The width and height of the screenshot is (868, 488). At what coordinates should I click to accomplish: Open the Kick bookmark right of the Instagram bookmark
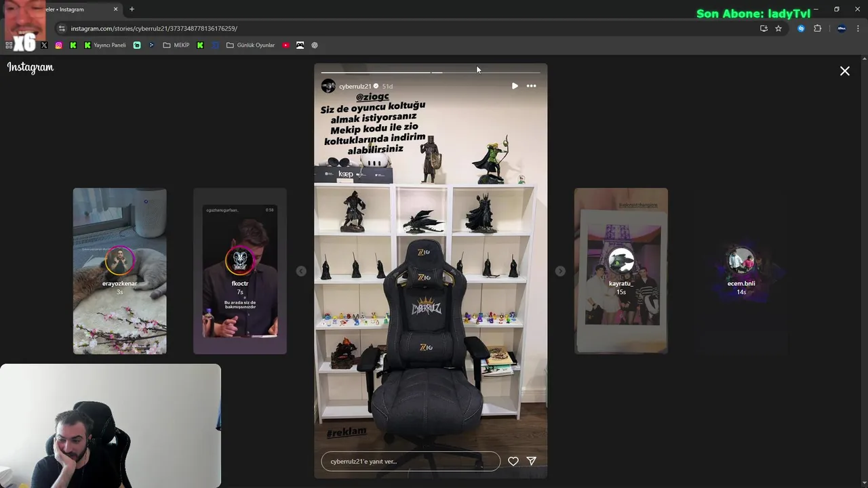(73, 45)
